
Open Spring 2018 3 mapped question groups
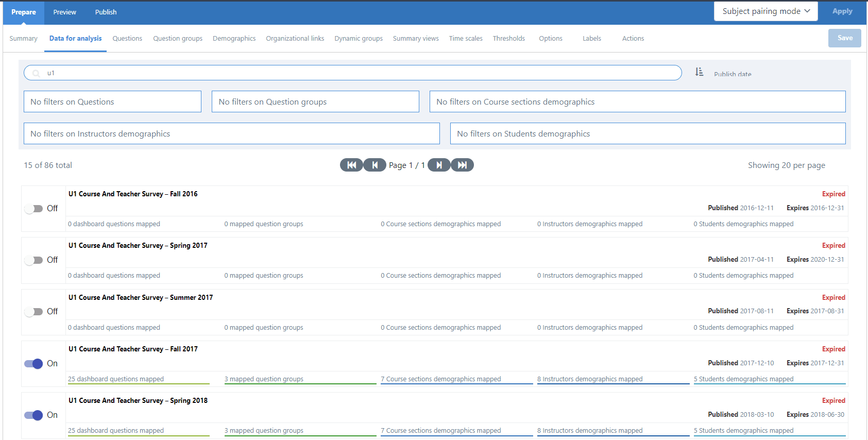[x=300, y=431]
